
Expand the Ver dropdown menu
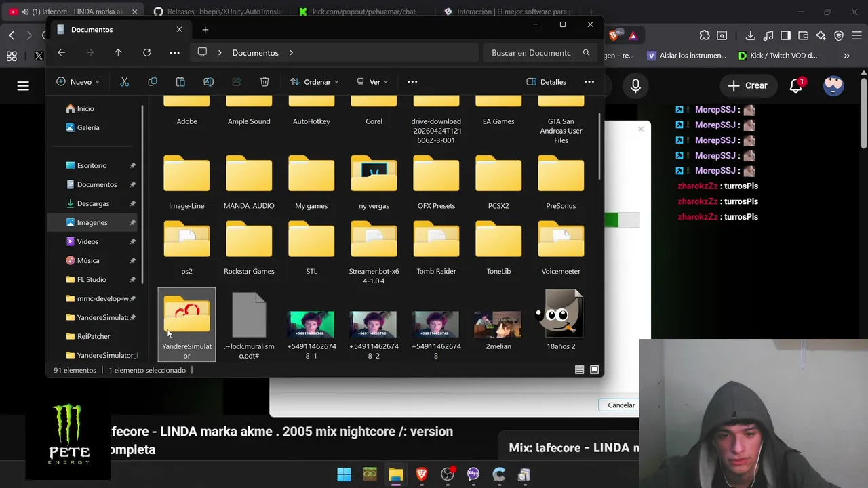coord(372,82)
